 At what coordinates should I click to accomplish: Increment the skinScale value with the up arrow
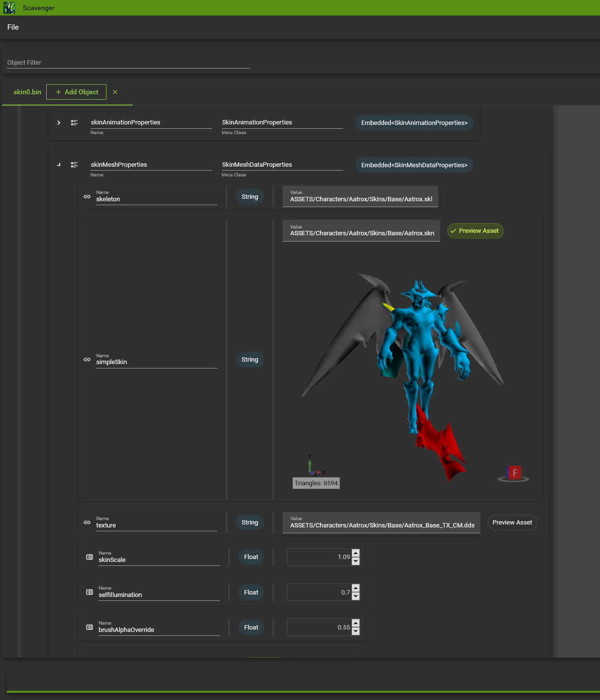[355, 553]
